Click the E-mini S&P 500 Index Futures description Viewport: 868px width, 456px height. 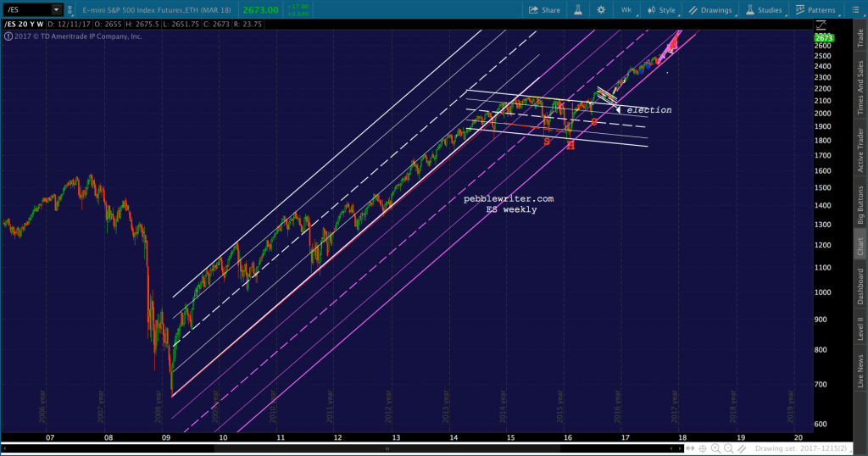tap(157, 10)
